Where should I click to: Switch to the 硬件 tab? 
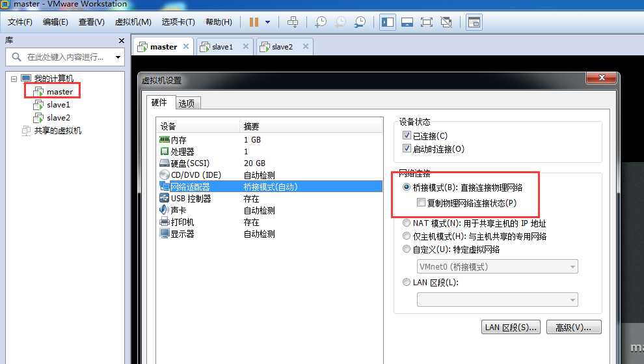(x=159, y=102)
